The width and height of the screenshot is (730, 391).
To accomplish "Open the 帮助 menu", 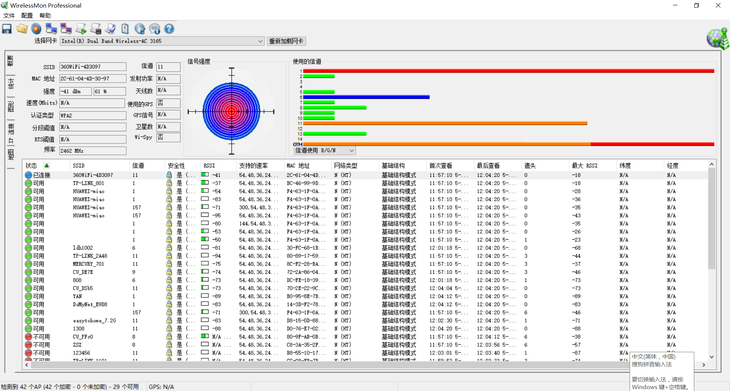I will 45,15.
